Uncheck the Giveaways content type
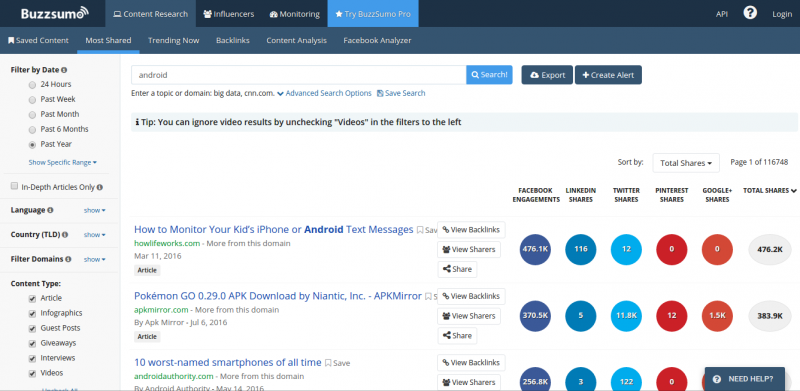Screen dimensions: 800x391 [32, 343]
